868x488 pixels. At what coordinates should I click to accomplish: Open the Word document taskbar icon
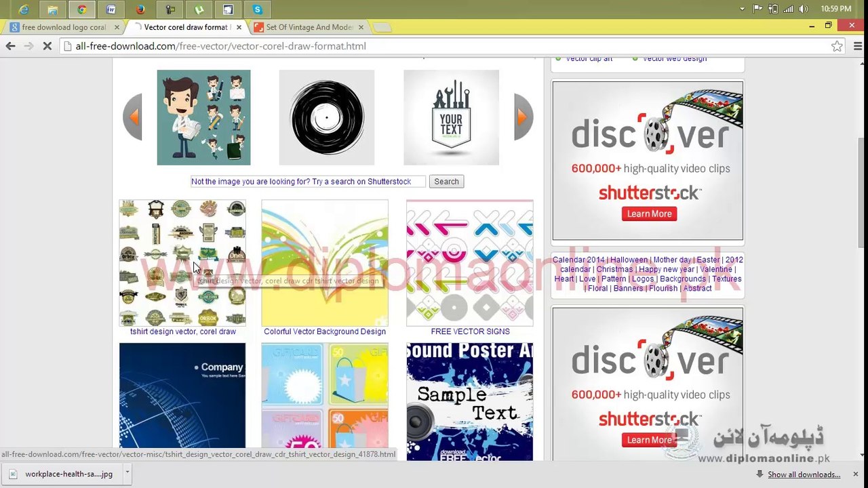(x=111, y=9)
